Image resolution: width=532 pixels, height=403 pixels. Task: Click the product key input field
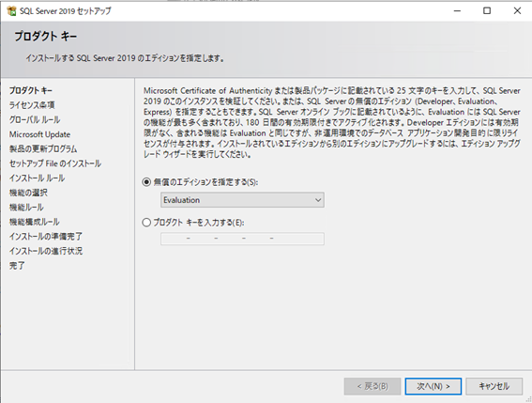pyautogui.click(x=242, y=239)
